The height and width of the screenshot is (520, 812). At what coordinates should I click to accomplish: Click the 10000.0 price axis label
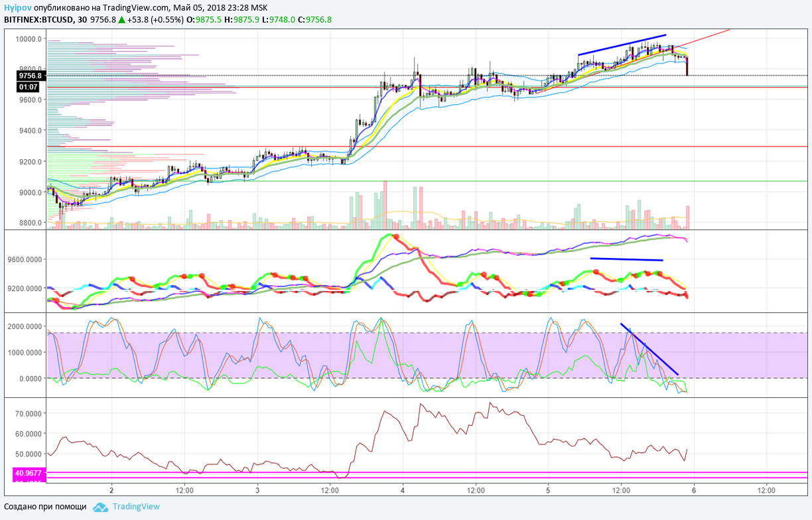(30, 38)
